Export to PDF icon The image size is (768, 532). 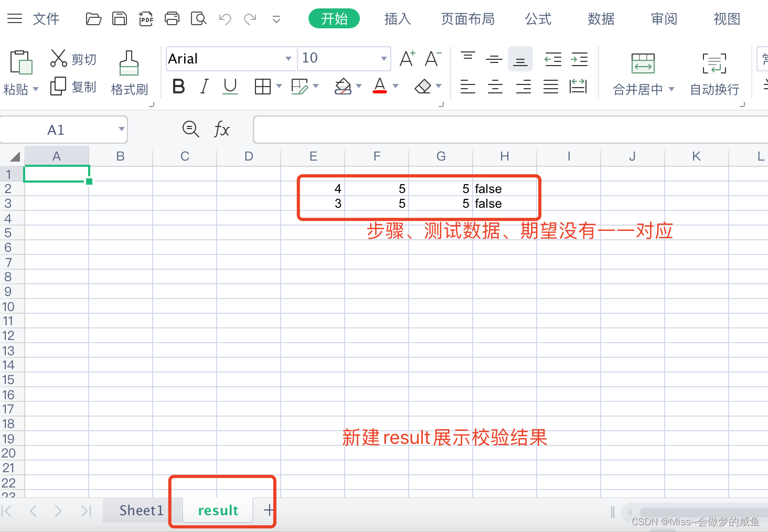[x=146, y=19]
